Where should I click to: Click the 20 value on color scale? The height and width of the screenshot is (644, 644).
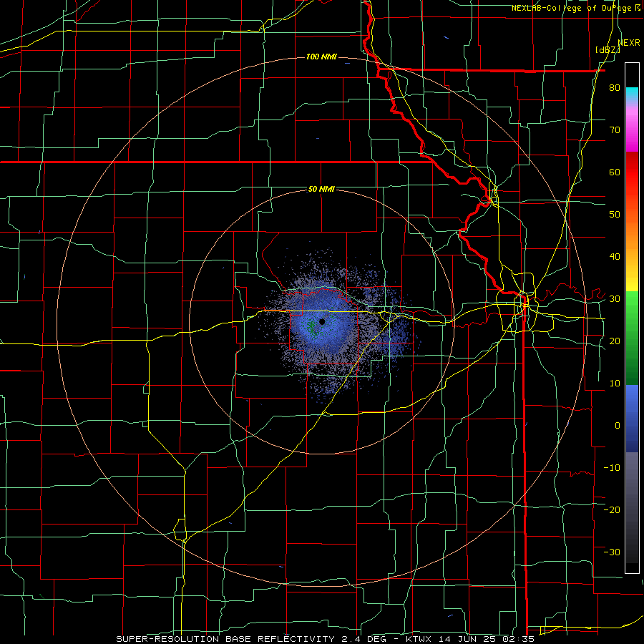[x=615, y=341]
